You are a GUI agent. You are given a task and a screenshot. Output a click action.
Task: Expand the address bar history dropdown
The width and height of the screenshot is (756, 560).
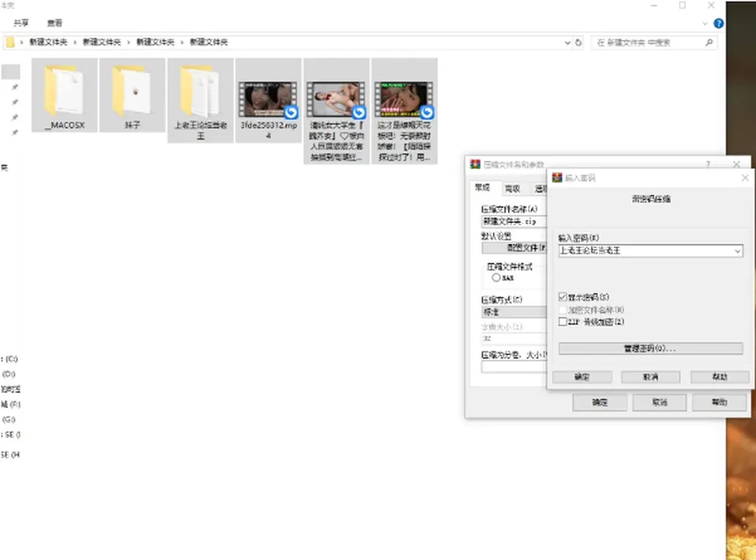(568, 43)
